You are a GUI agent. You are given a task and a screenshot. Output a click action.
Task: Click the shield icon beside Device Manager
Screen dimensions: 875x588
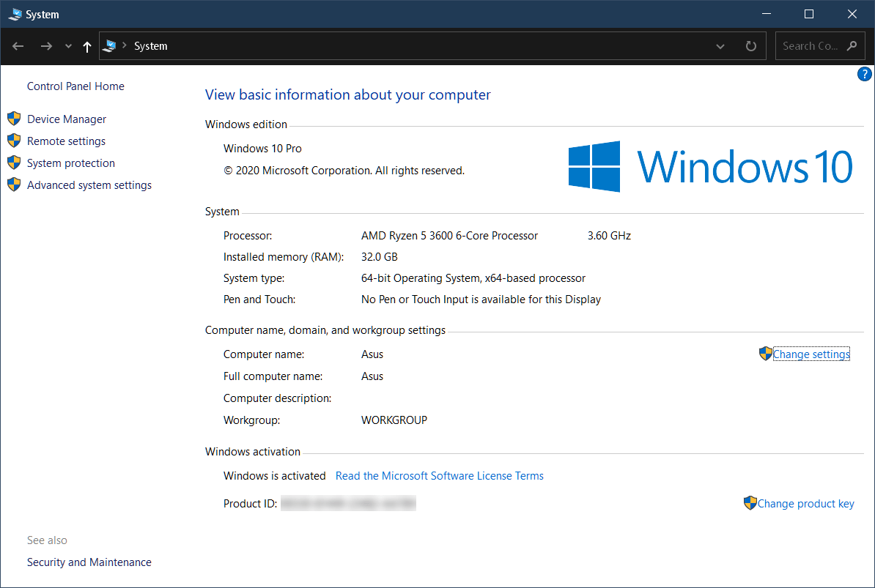coord(14,119)
